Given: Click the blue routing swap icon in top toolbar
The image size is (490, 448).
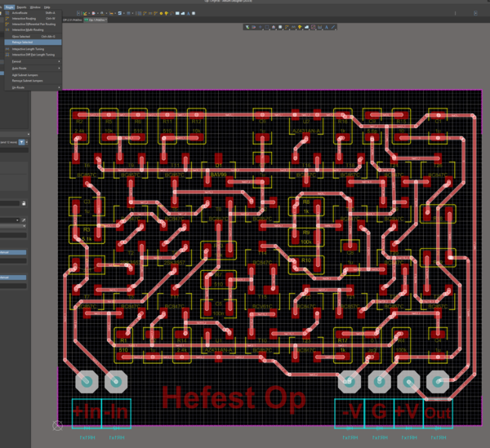Looking at the screenshot, I should click(120, 13).
